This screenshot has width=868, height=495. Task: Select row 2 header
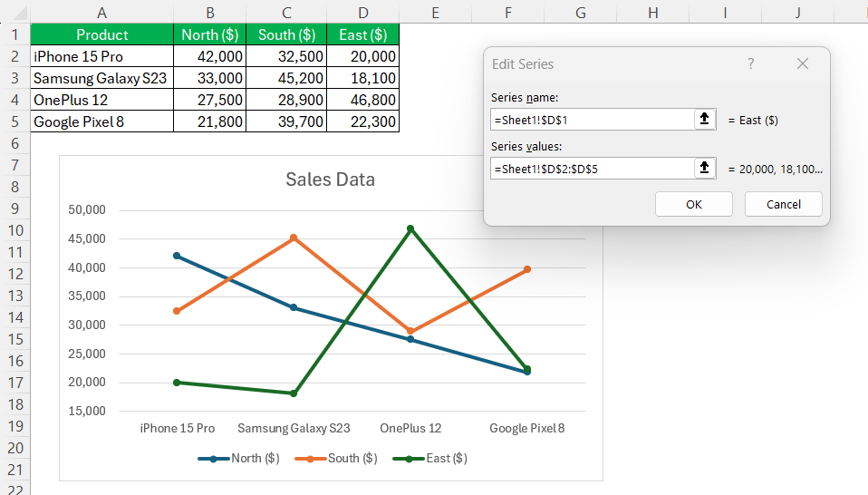pyautogui.click(x=14, y=56)
